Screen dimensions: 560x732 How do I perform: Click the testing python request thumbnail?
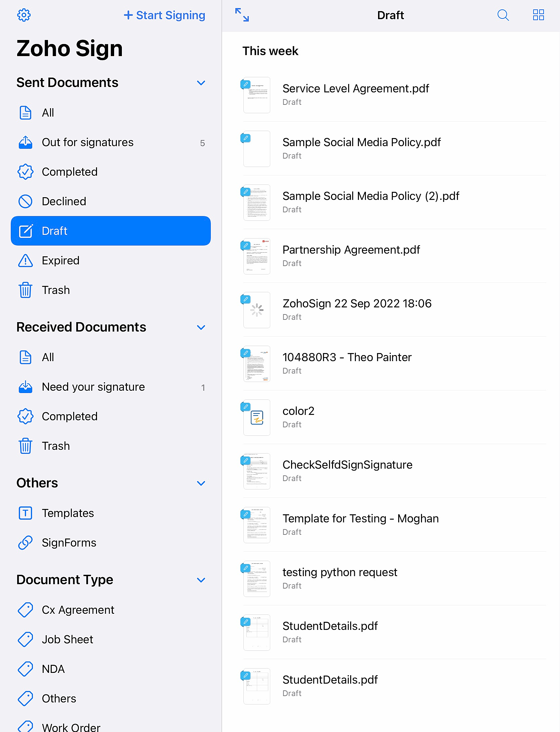tap(257, 579)
